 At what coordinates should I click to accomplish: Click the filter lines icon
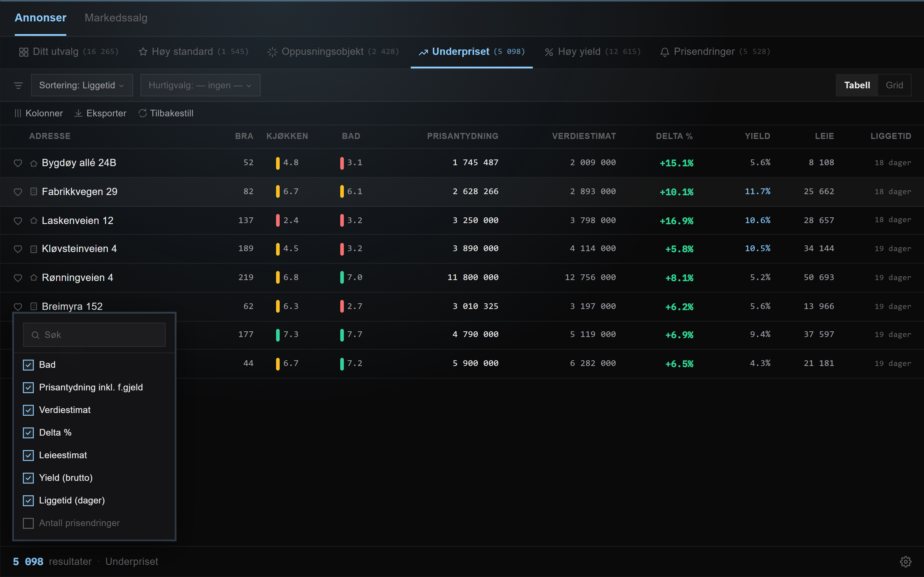pos(18,85)
